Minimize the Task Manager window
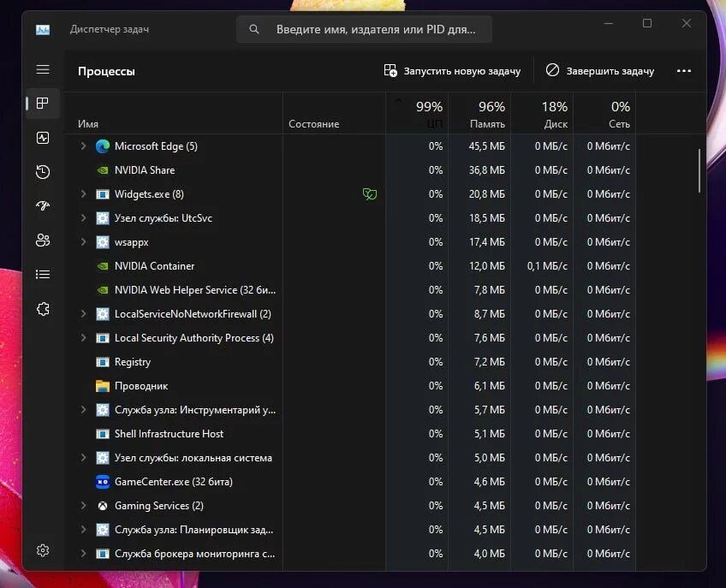 609,23
